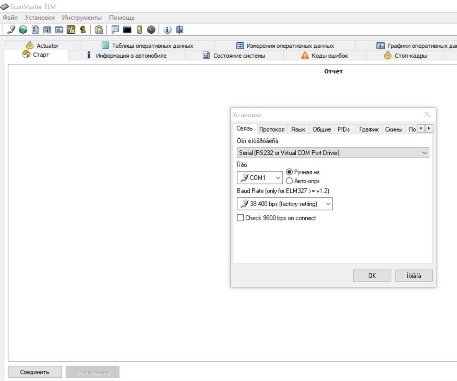
Task: Click the right tab-scroll arrow in settings dialog
Action: pyautogui.click(x=429, y=128)
